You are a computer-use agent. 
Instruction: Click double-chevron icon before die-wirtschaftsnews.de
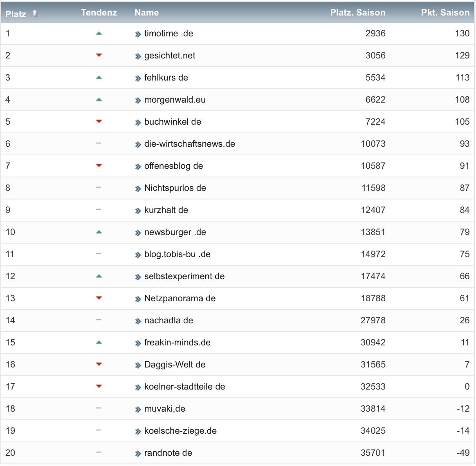(x=138, y=145)
